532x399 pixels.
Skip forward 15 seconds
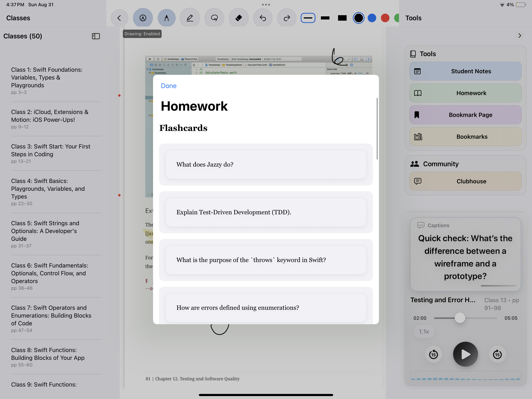pyautogui.click(x=497, y=354)
